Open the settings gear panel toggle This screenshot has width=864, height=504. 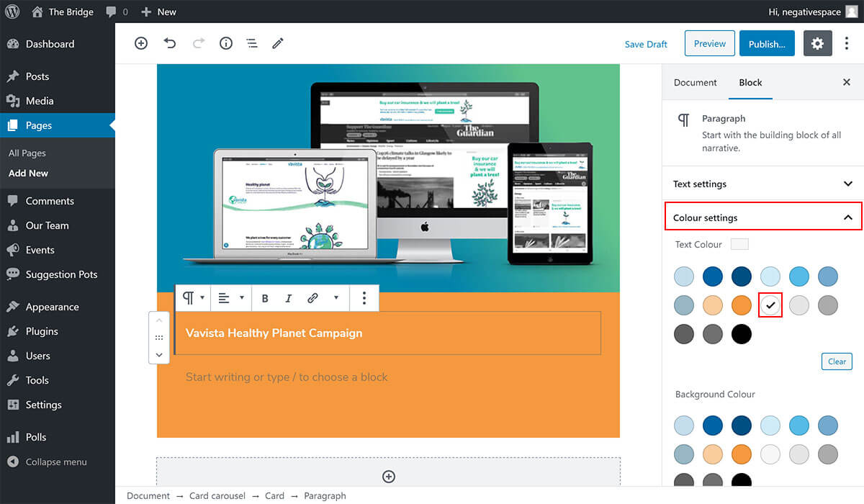click(x=817, y=44)
